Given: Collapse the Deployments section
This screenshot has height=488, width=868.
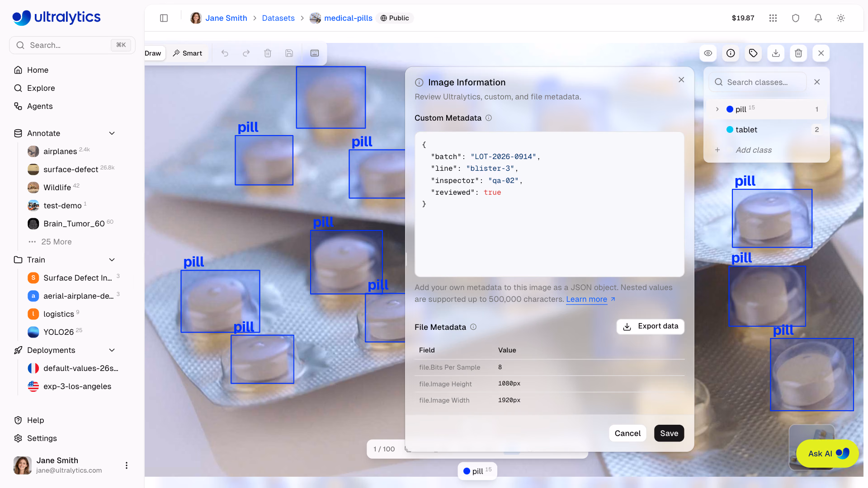Looking at the screenshot, I should tap(112, 350).
